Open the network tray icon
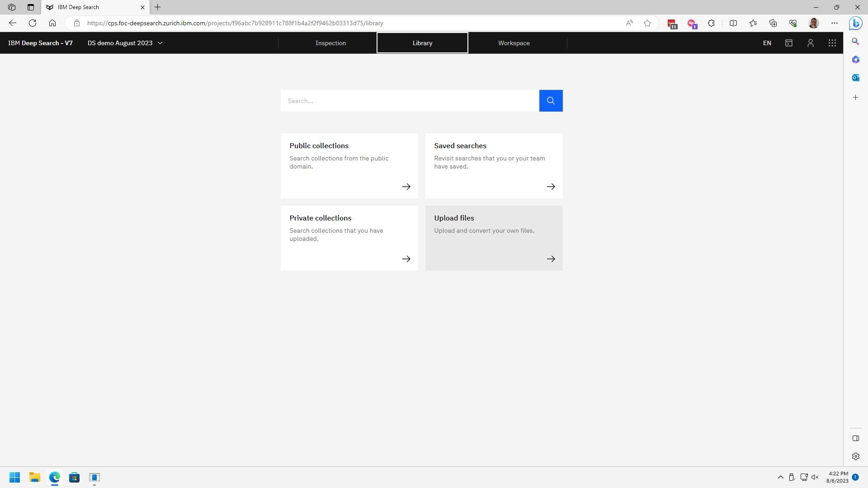The image size is (868, 488). tap(804, 477)
